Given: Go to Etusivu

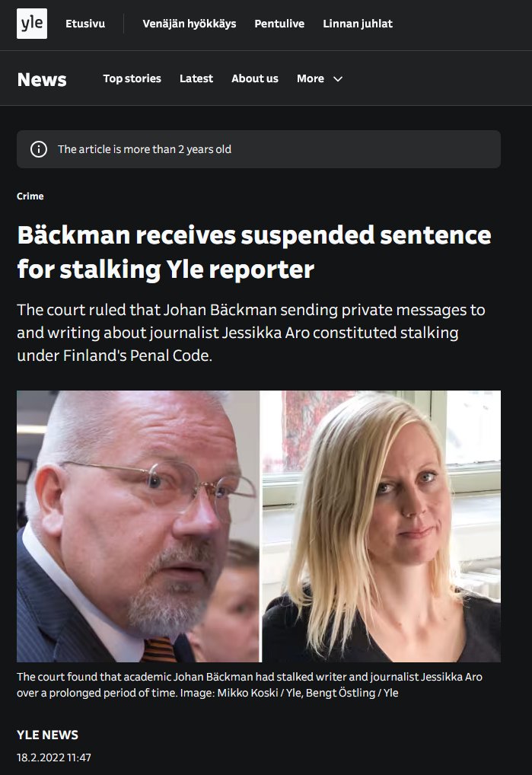Looking at the screenshot, I should point(85,24).
